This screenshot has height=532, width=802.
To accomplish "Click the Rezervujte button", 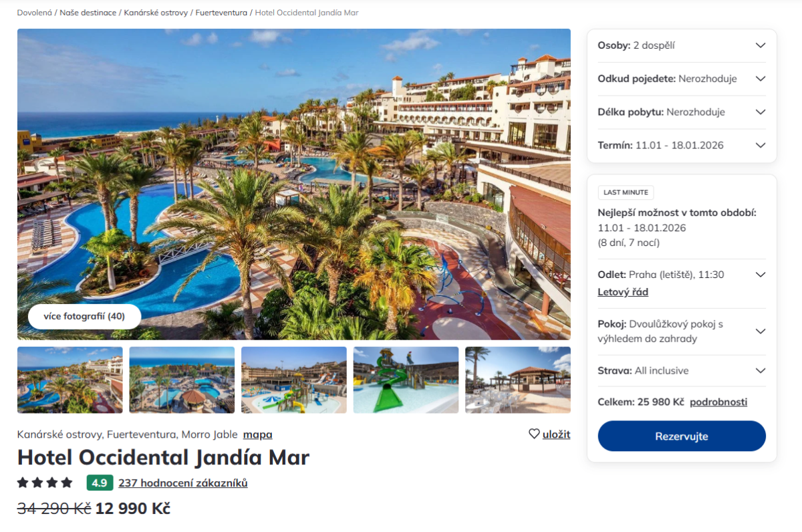I will coord(682,436).
